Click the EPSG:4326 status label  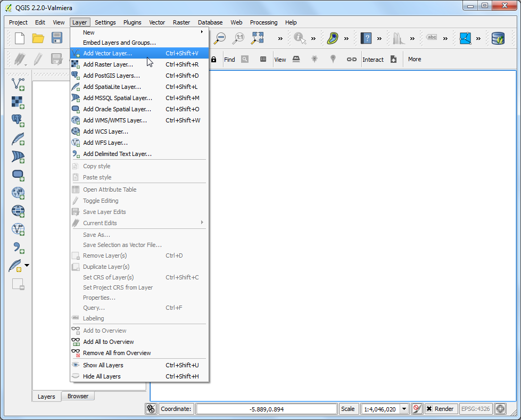(x=475, y=409)
